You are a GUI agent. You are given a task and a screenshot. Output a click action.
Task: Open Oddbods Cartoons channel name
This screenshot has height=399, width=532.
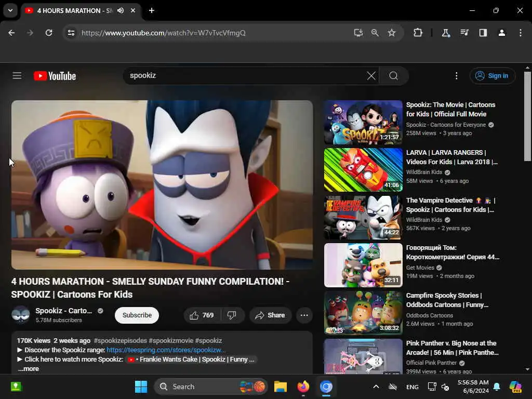430,315
